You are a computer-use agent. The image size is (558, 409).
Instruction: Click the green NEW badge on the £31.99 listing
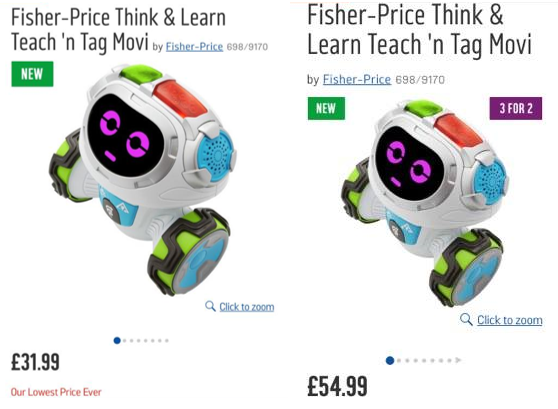point(32,74)
